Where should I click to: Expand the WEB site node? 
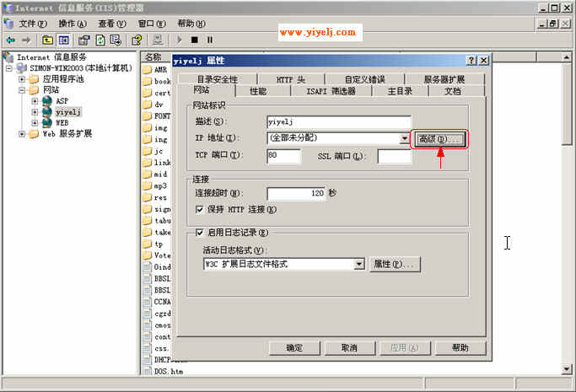[x=35, y=123]
